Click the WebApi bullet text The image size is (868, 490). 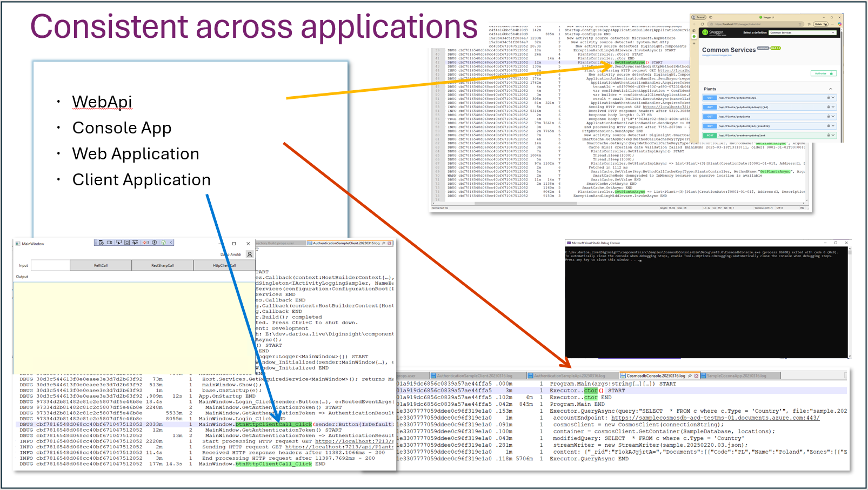click(102, 102)
